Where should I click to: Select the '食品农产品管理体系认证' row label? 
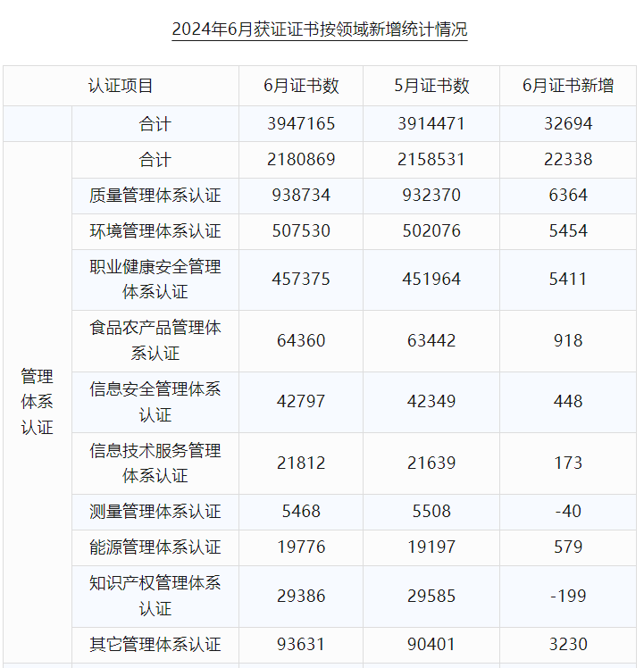pyautogui.click(x=155, y=341)
